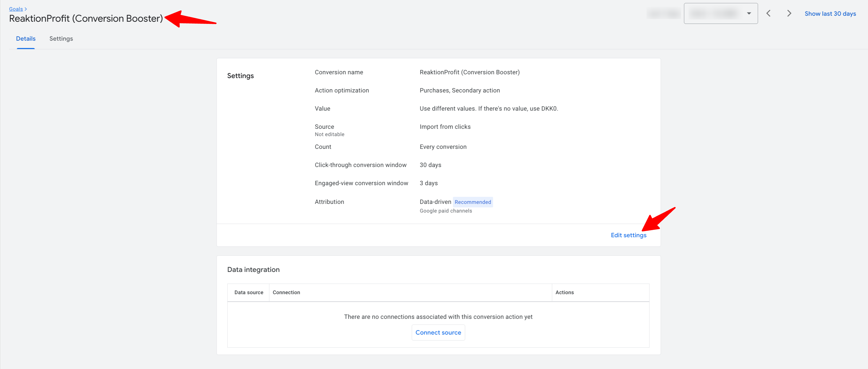Click the no connections message text

(438, 317)
